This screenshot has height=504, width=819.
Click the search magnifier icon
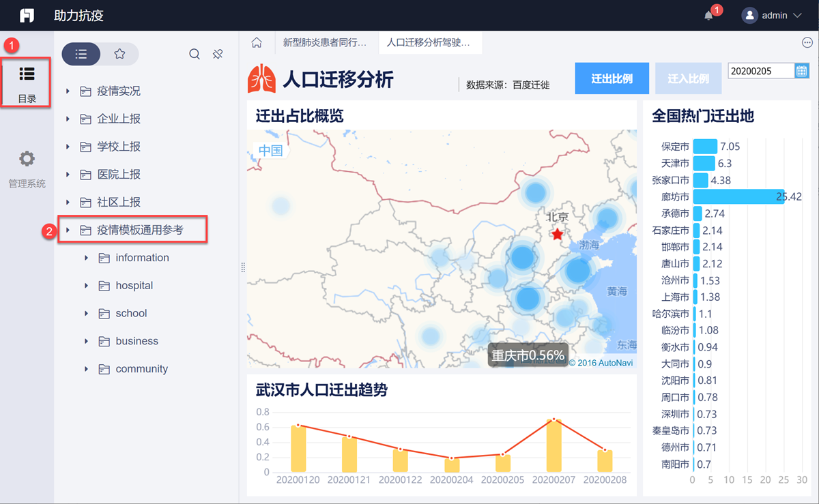(195, 55)
